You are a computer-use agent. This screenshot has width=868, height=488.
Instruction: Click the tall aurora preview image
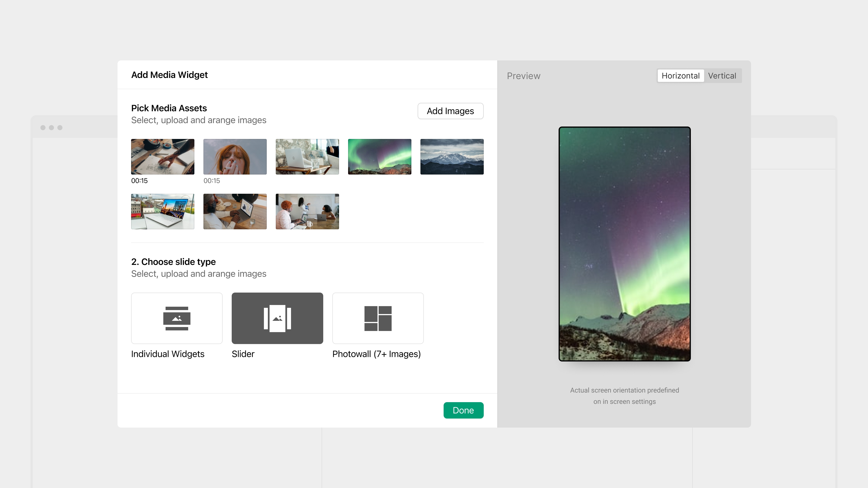pos(624,244)
